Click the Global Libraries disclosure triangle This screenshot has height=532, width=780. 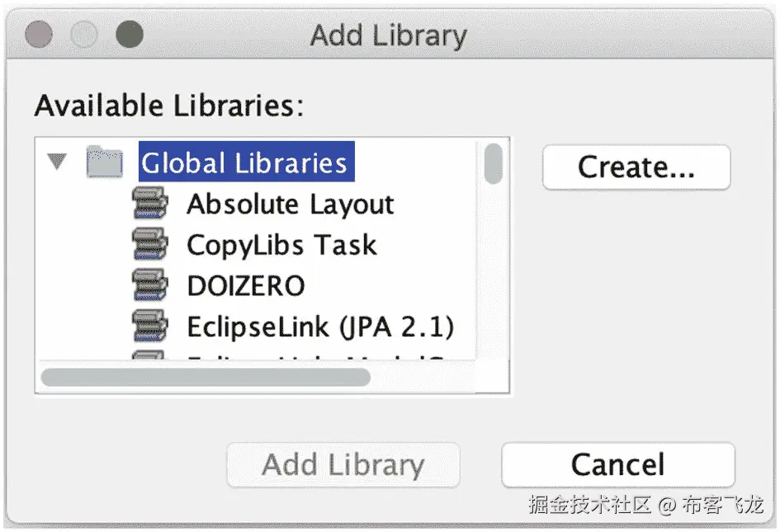coord(57,162)
